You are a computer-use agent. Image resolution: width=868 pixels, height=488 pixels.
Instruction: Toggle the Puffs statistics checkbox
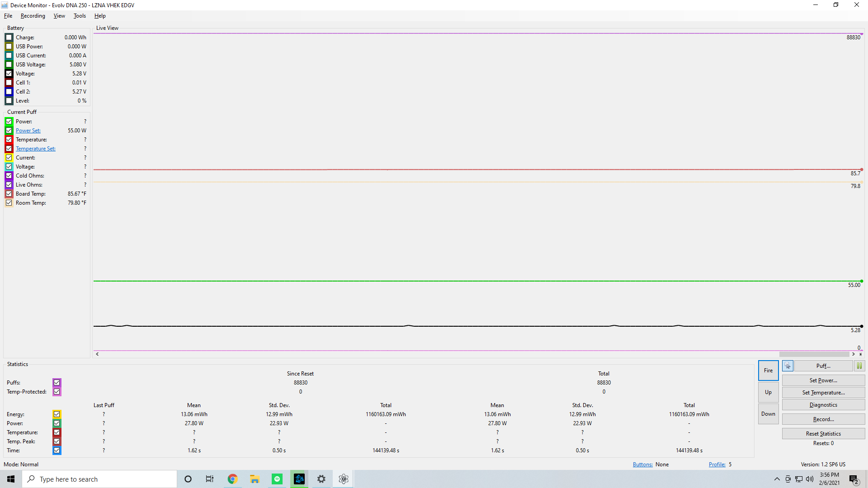click(x=57, y=383)
